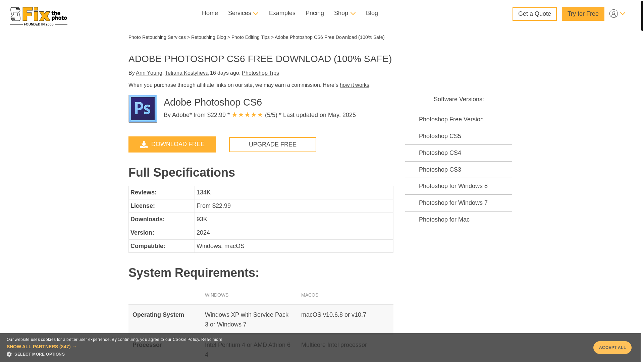Open Photoshop CS3 version link

coord(440,170)
